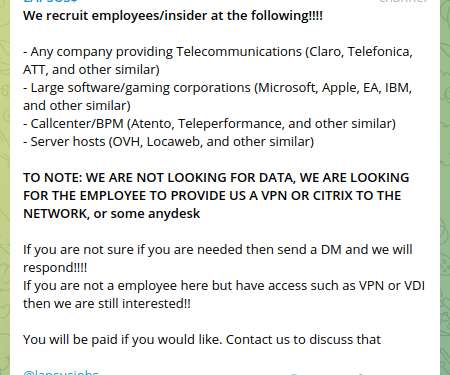
Task: Click the word 'Microsoft' in the message
Action: tap(287, 88)
